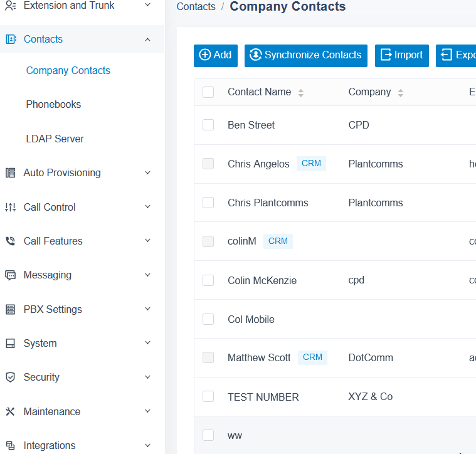Click the Auto Provisioning phone icon

click(x=11, y=172)
